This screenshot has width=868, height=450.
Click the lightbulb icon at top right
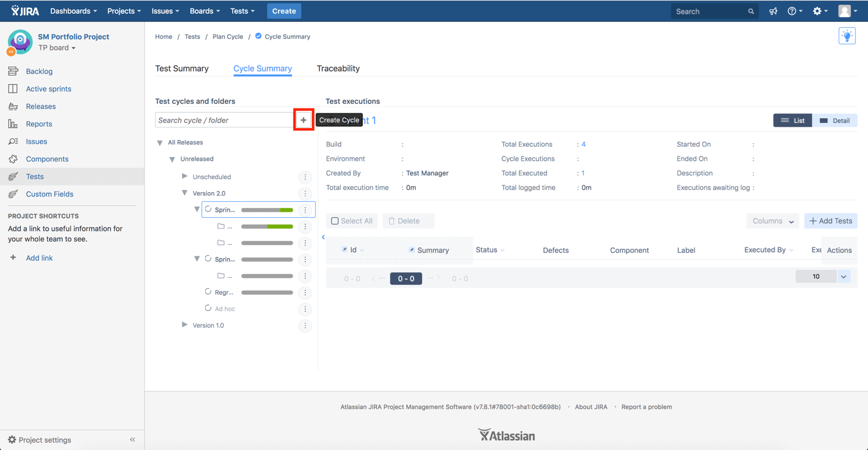point(847,36)
